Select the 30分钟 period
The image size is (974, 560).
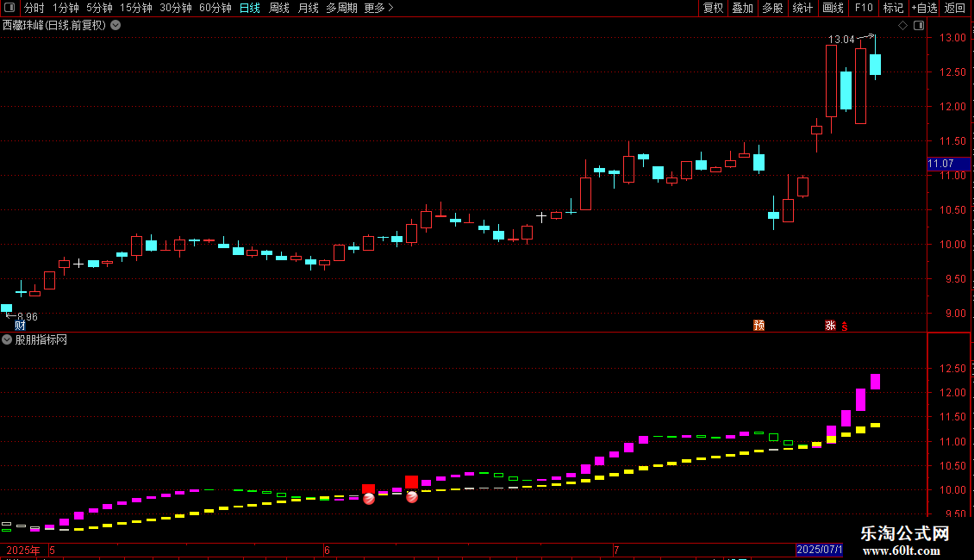pos(175,8)
